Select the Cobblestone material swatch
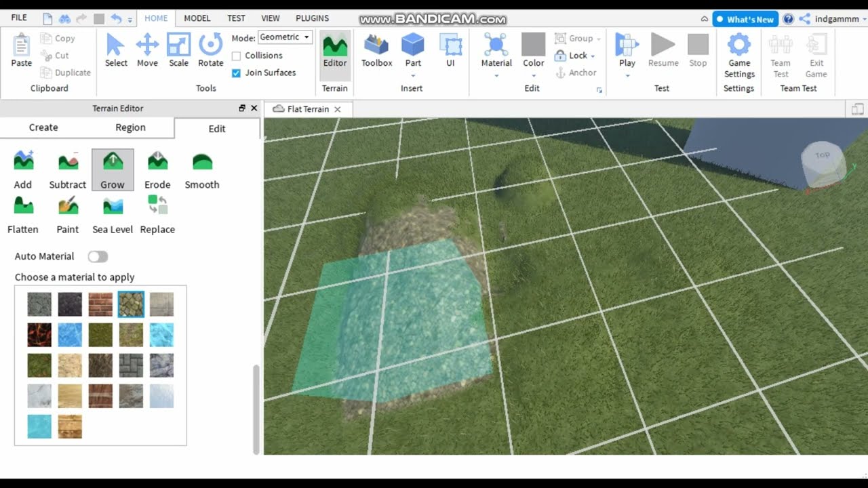 point(131,304)
